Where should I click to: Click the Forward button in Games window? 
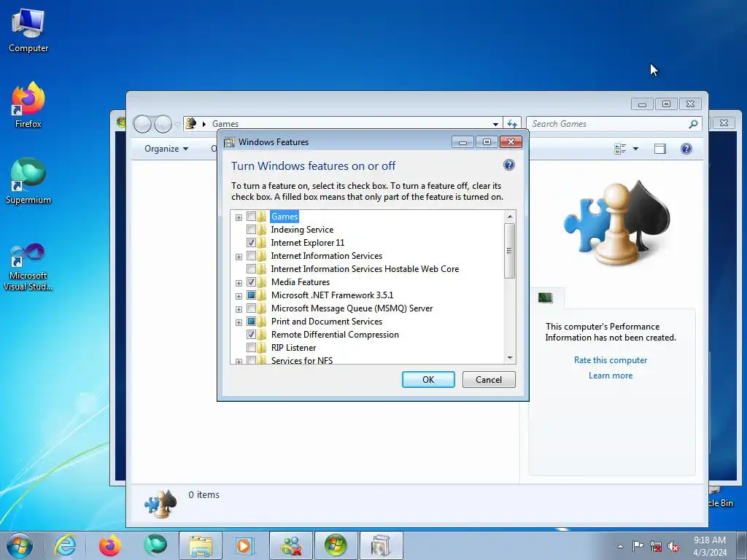pos(163,124)
